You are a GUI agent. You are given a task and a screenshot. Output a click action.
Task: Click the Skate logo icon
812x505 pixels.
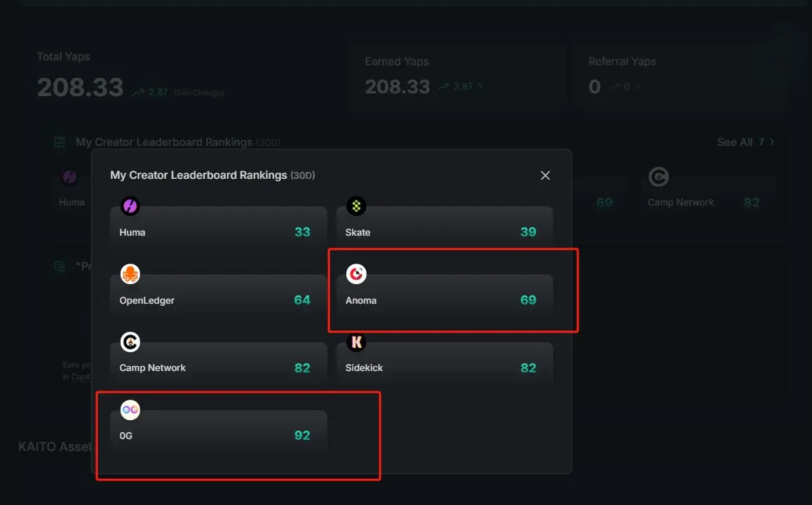pos(356,206)
